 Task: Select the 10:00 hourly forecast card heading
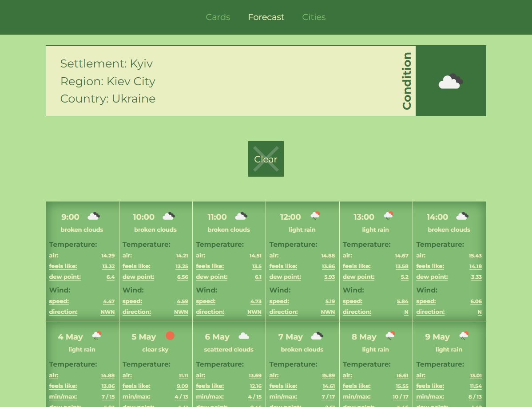pyautogui.click(x=143, y=217)
